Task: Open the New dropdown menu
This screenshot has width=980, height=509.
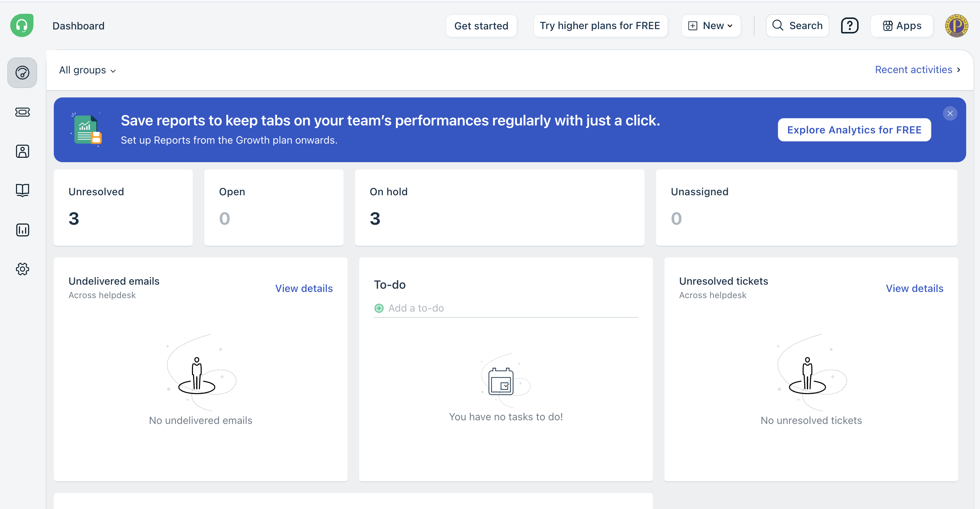Action: tap(711, 25)
